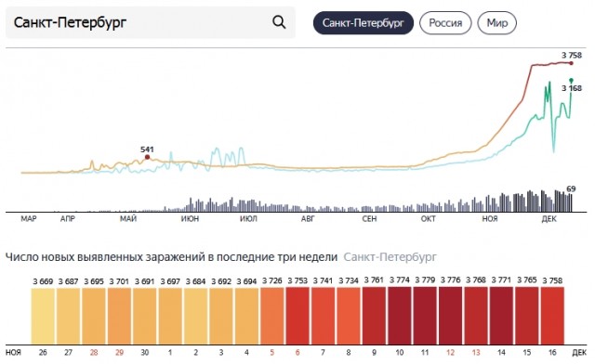
Task: Click the green 3 168 endpoint marker
Action: click(572, 81)
